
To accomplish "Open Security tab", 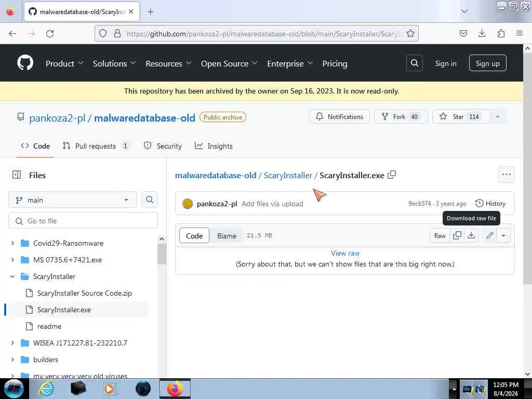I will pyautogui.click(x=163, y=146).
